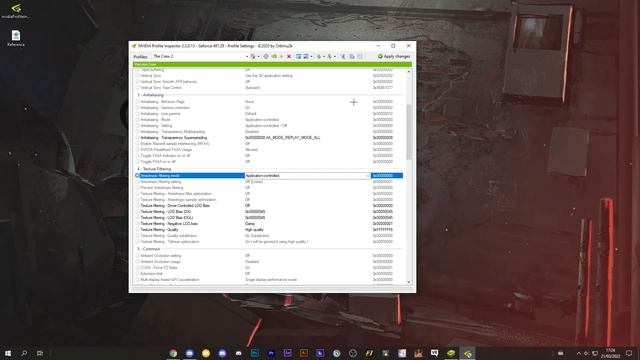The image size is (640, 360).
Task: Select the Prevent Anisotropic filtering row
Action: tap(269, 188)
